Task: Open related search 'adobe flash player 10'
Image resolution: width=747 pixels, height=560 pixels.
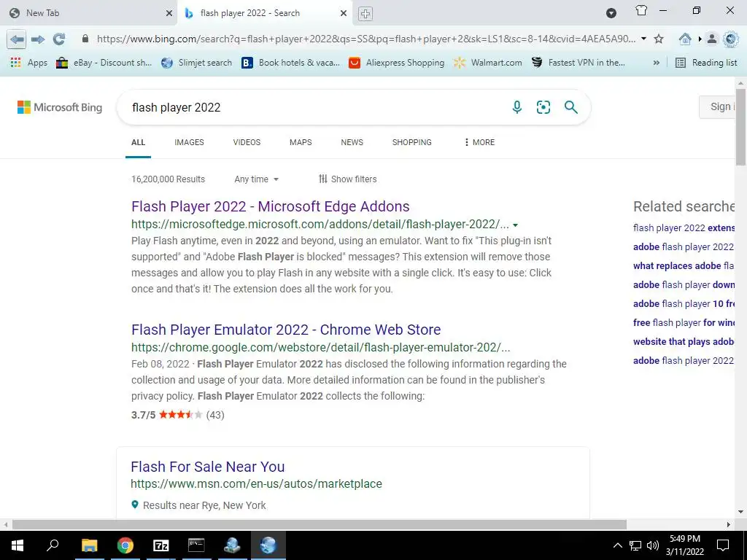Action: click(x=684, y=304)
